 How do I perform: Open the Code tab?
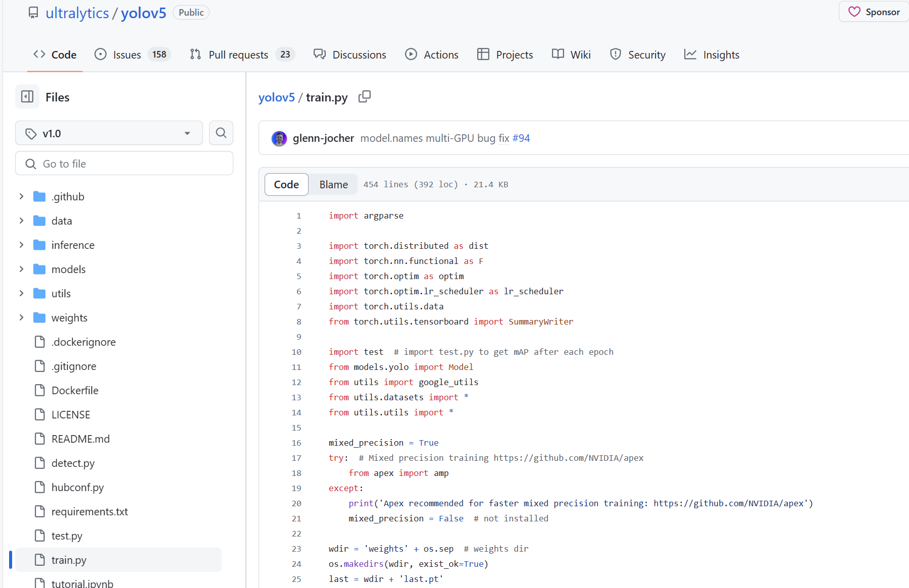coord(55,55)
